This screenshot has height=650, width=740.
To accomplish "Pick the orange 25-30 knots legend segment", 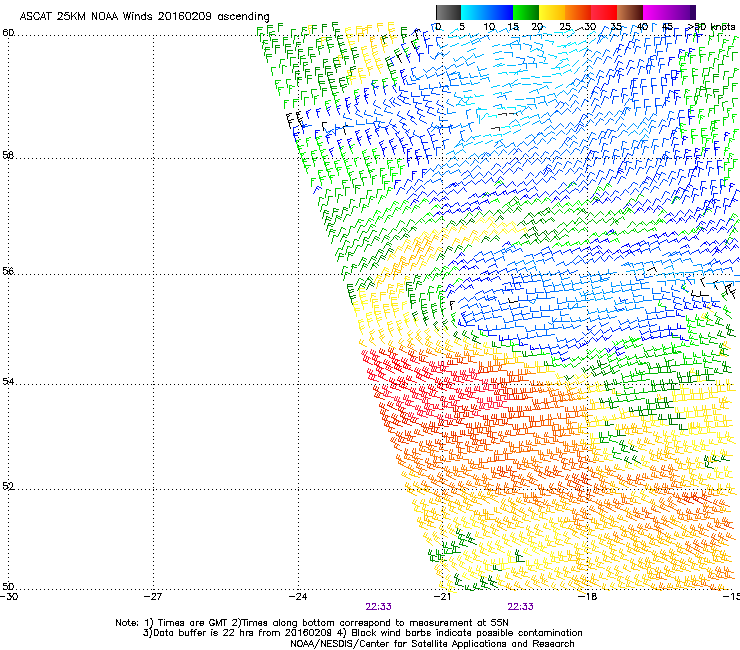I will pos(578,12).
